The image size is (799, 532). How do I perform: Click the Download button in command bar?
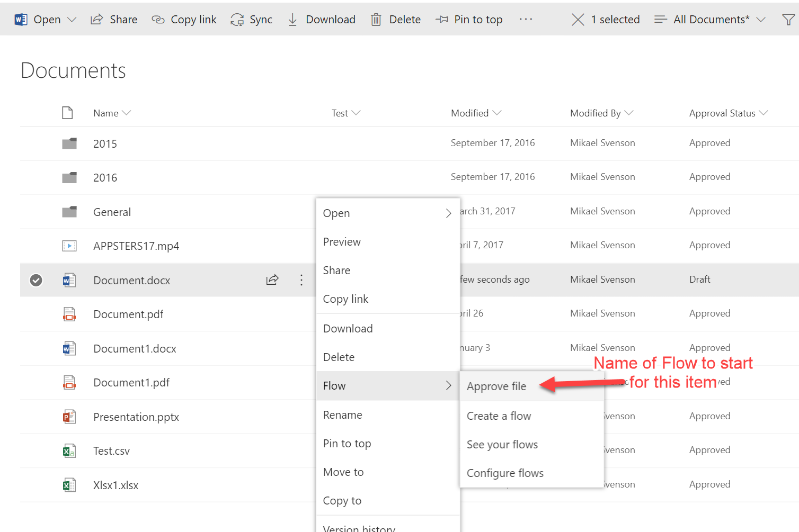(x=322, y=20)
